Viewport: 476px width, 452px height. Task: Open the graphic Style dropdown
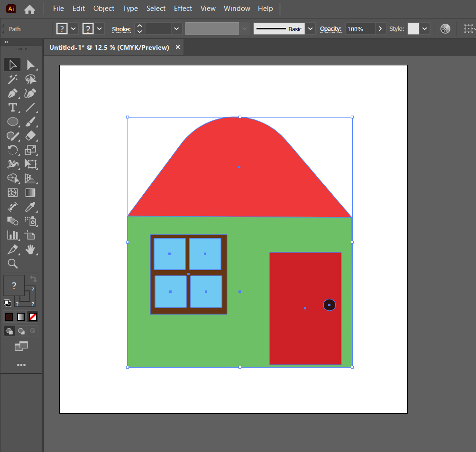tap(425, 29)
